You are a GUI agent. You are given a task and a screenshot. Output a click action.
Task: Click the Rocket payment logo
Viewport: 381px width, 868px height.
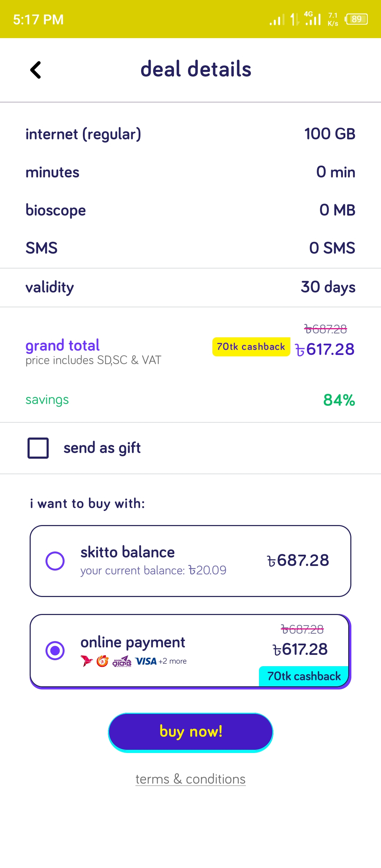click(x=122, y=662)
